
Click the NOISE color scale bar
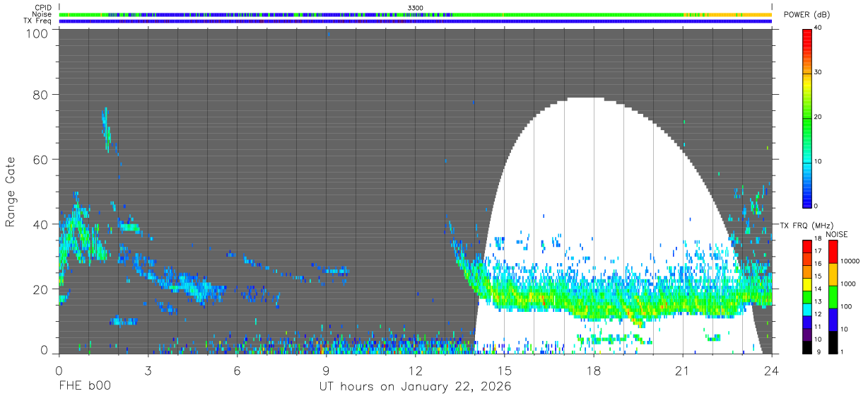(833, 296)
